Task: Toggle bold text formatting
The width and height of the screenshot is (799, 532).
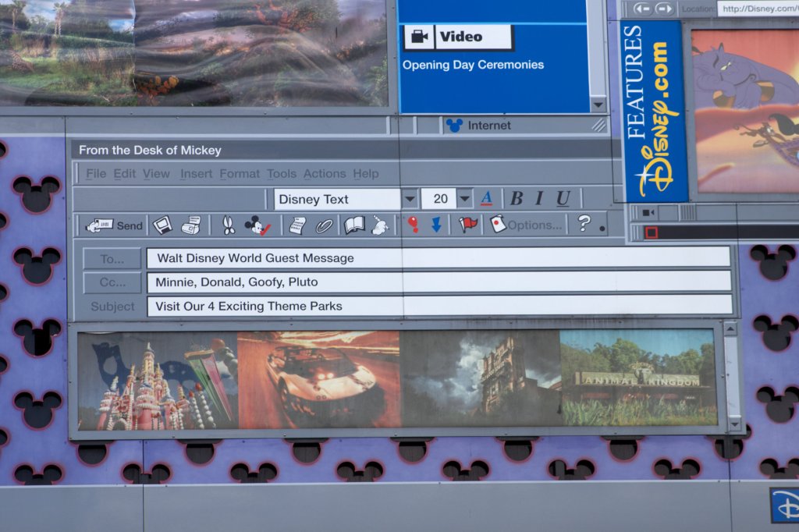Action: [x=516, y=199]
